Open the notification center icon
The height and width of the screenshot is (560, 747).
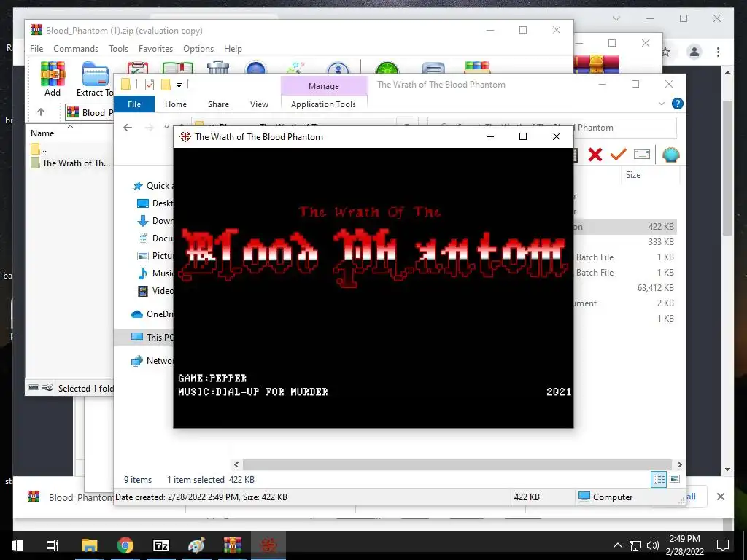pos(723,545)
